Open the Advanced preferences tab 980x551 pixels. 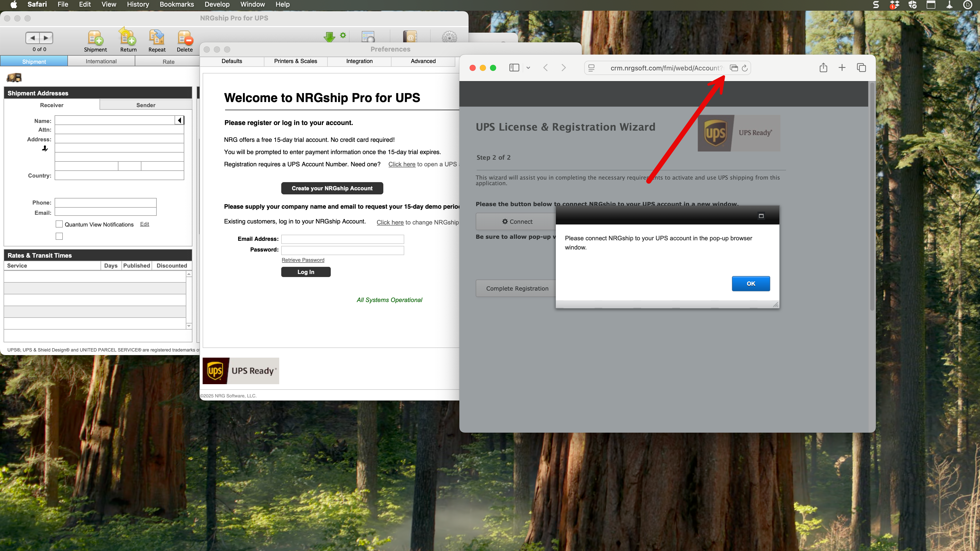[x=423, y=61]
